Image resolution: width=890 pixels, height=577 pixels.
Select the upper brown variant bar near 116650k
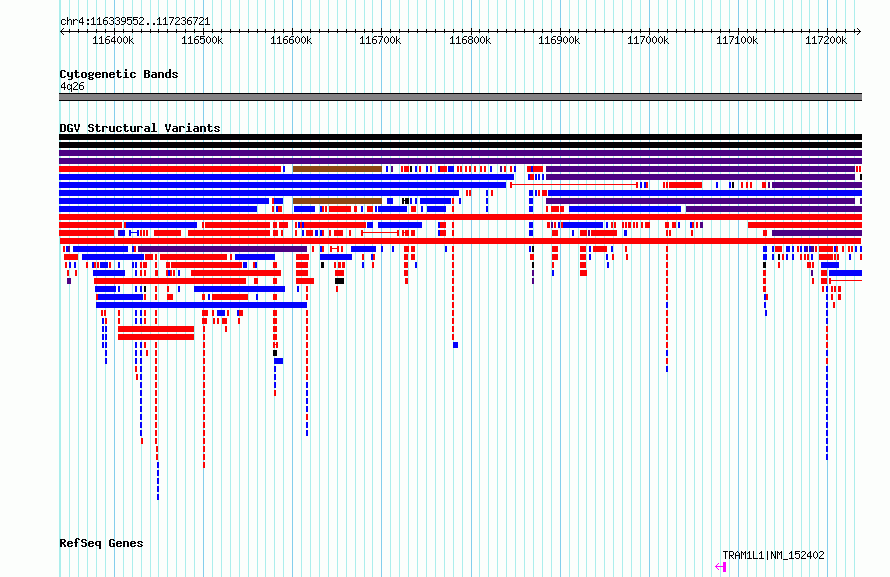tap(337, 169)
